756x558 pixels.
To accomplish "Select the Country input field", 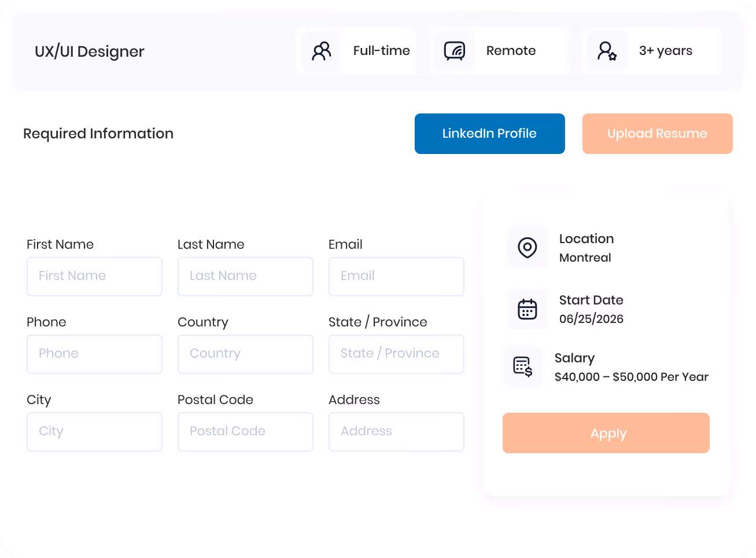I will click(x=246, y=354).
